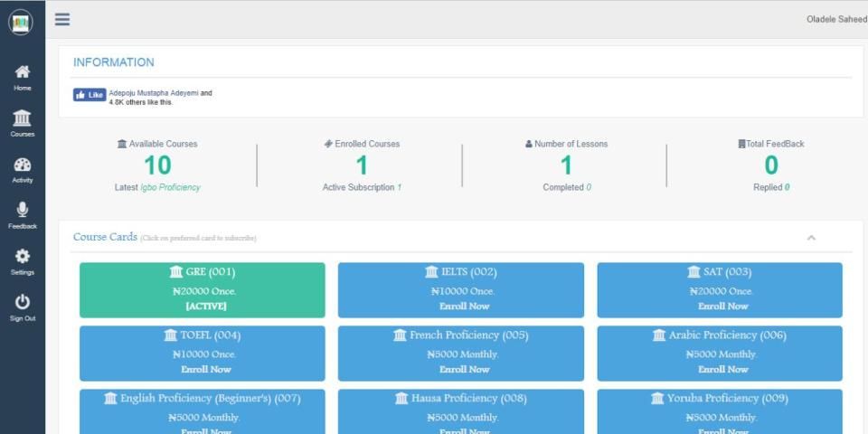Collapse the Course Cards panel
Viewport: 868px width, 434px height.
click(x=811, y=238)
